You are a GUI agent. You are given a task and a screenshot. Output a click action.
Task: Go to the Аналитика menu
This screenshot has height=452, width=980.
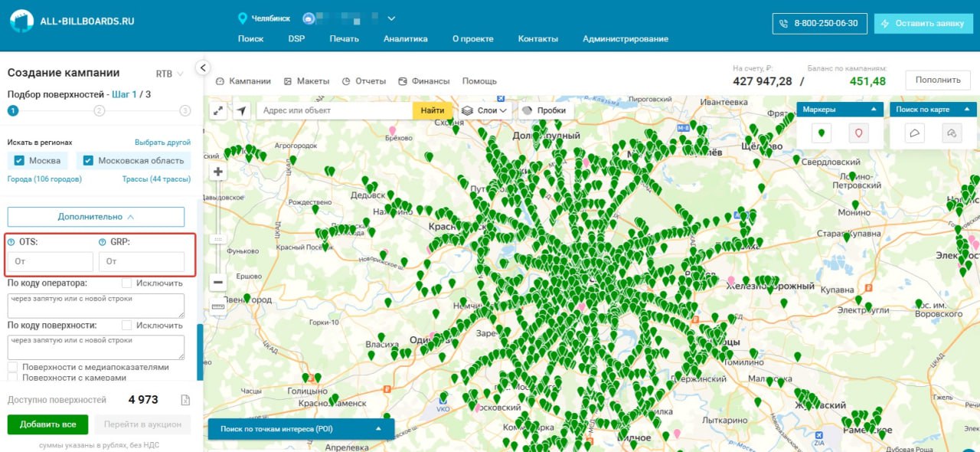[406, 39]
